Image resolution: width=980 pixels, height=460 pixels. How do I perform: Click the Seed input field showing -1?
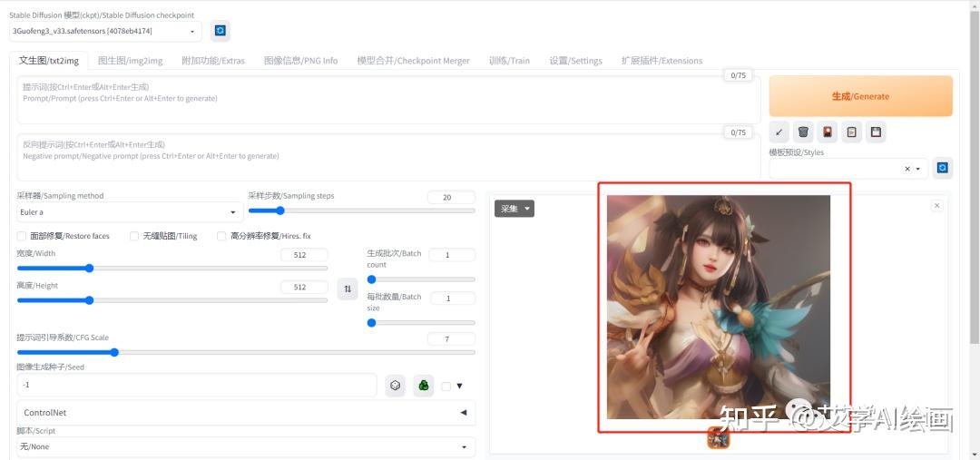197,385
